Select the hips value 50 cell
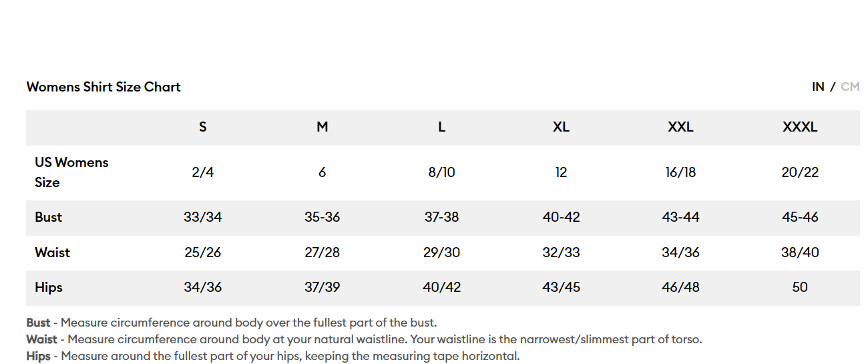This screenshot has width=868, height=364. [800, 287]
